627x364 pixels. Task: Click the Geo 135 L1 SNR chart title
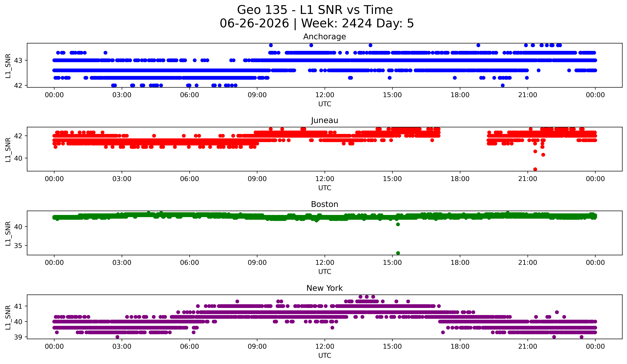(x=315, y=10)
